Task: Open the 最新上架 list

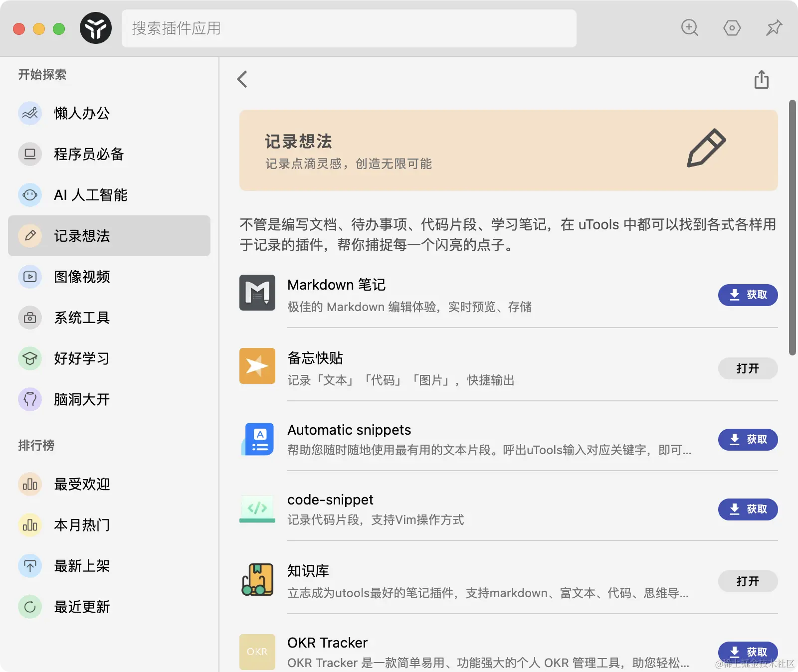Action: coord(109,566)
